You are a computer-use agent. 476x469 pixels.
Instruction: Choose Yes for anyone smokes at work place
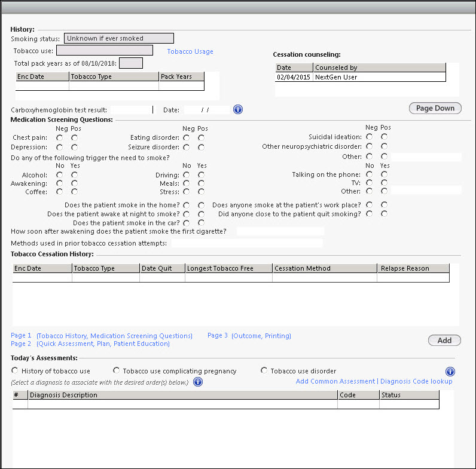pos(384,205)
